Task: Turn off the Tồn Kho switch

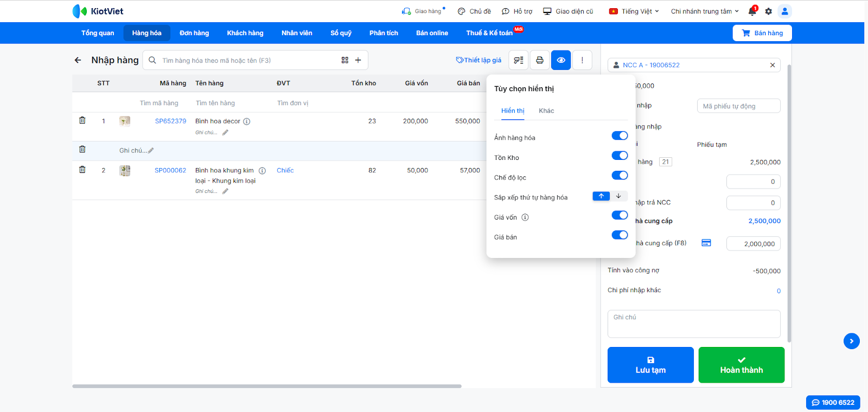Action: pyautogui.click(x=620, y=156)
